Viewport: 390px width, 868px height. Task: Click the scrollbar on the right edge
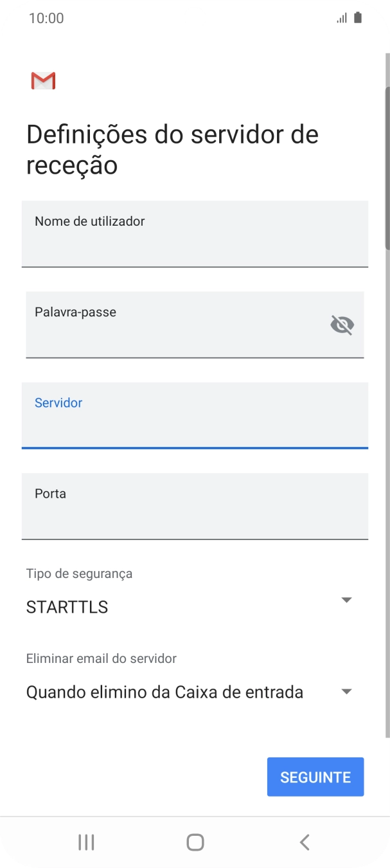(387, 167)
